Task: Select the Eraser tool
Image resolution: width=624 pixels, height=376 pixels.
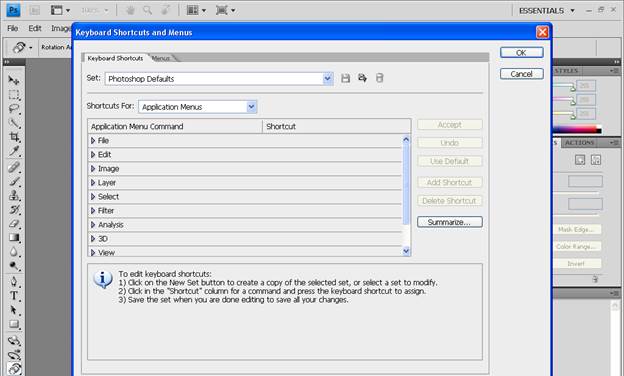Action: pyautogui.click(x=14, y=224)
